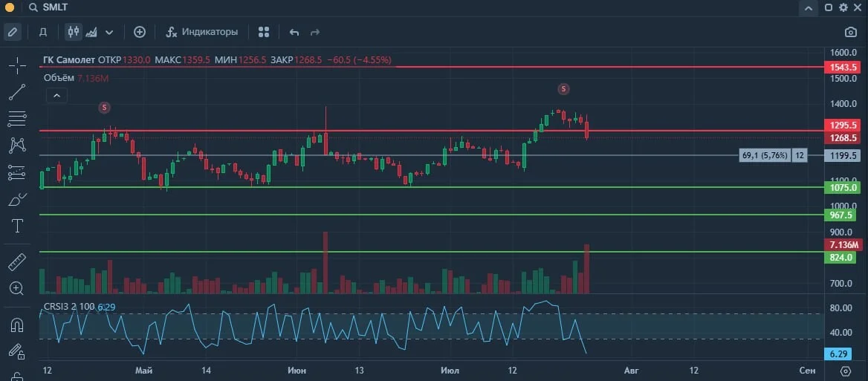Image resolution: width=868 pixels, height=381 pixels.
Task: Select the XABCD pattern tool
Action: pyautogui.click(x=18, y=146)
